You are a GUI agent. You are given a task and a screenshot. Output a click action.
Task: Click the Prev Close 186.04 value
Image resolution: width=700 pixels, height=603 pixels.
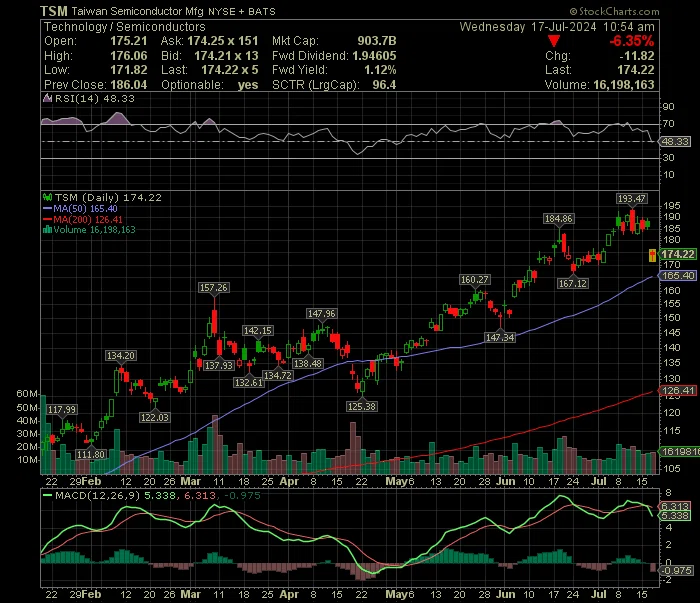(129, 85)
